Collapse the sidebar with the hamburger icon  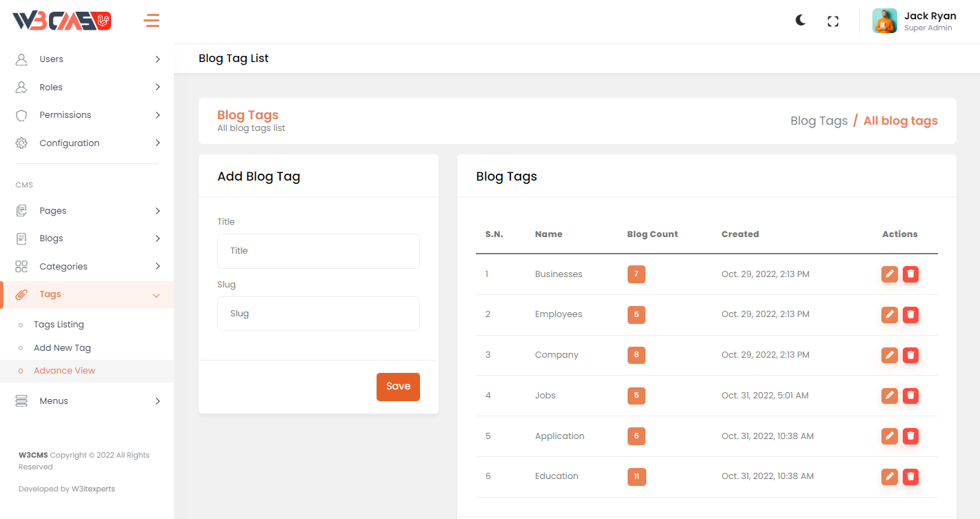tap(151, 21)
